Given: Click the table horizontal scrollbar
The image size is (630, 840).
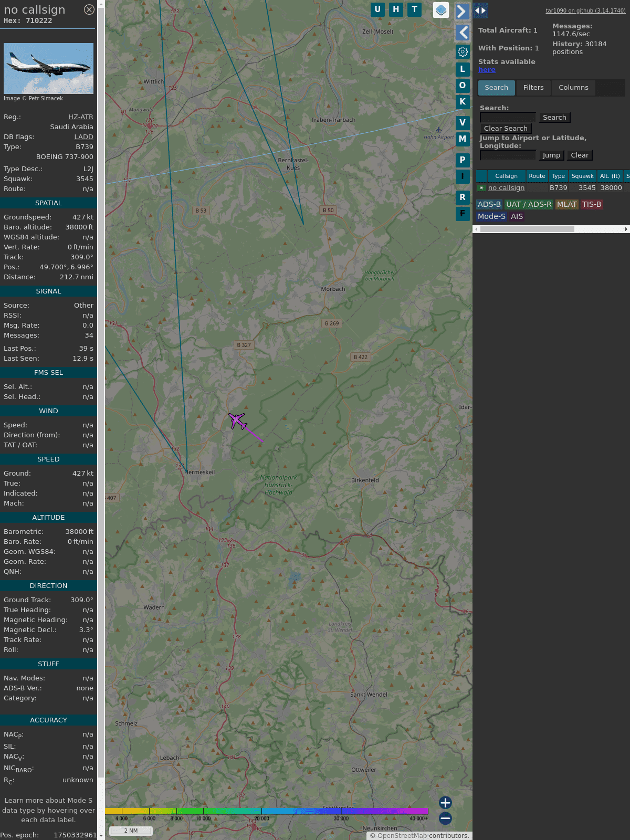Looking at the screenshot, I should tap(527, 229).
